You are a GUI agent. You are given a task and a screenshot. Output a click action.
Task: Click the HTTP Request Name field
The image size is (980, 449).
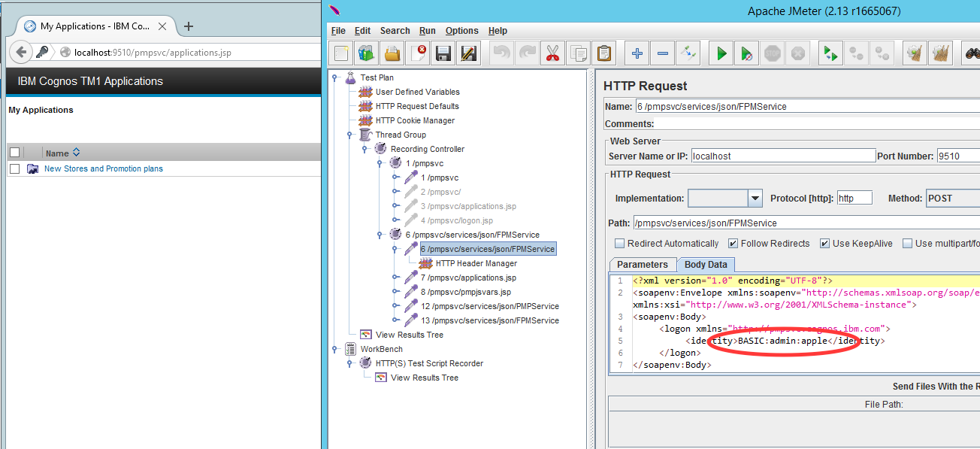tap(807, 106)
